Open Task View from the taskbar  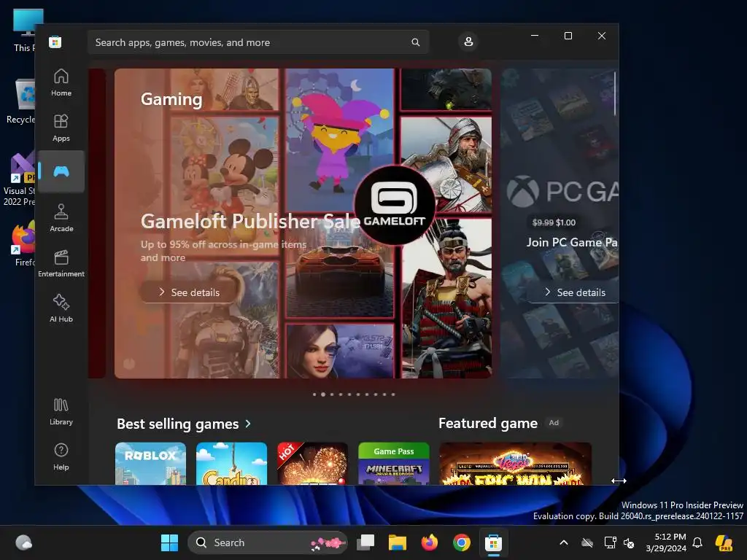366,542
